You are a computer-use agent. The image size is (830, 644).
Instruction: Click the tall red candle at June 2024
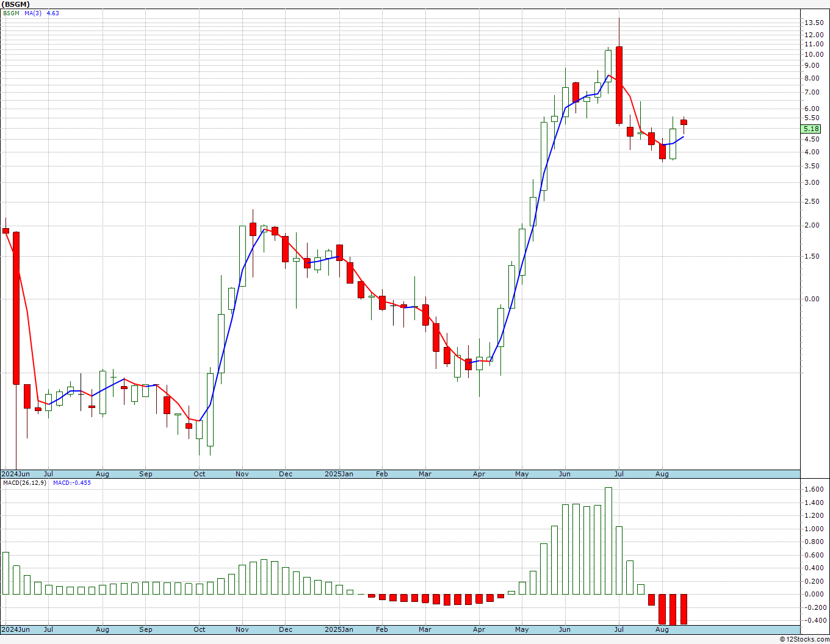pos(16,308)
